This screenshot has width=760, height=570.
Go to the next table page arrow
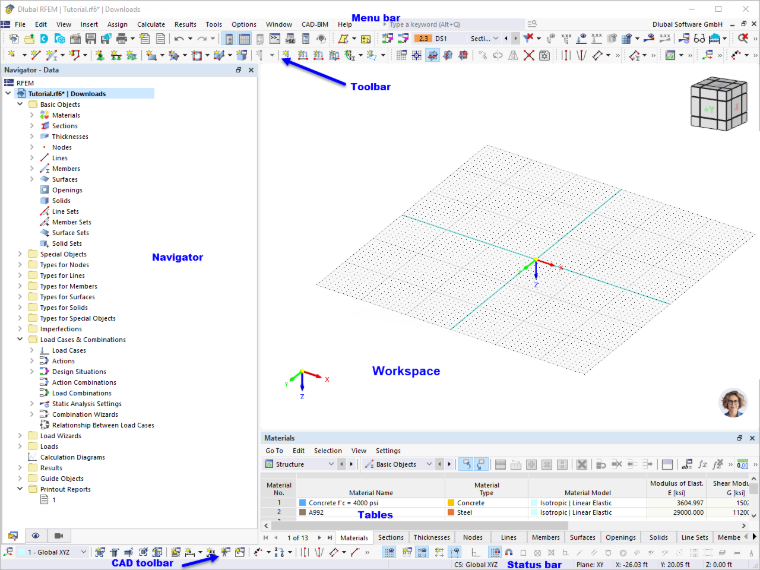[319, 538]
